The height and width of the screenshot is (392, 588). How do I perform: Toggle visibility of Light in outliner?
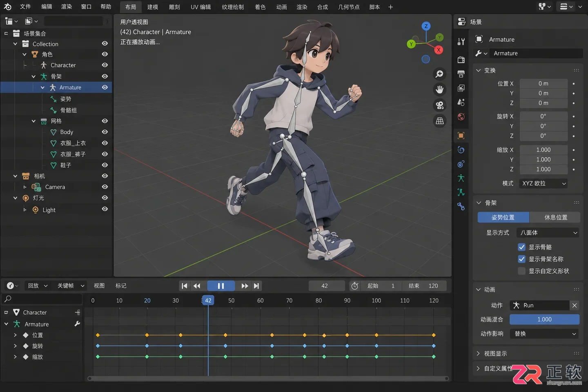coord(105,209)
